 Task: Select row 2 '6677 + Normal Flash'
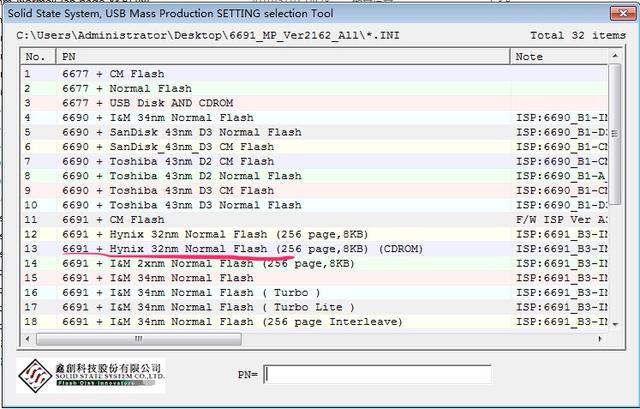[x=314, y=89]
